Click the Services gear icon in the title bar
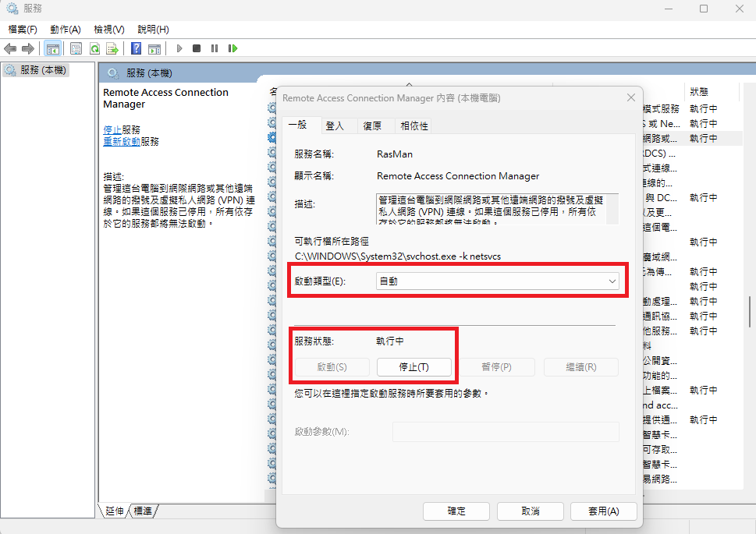 [12, 9]
